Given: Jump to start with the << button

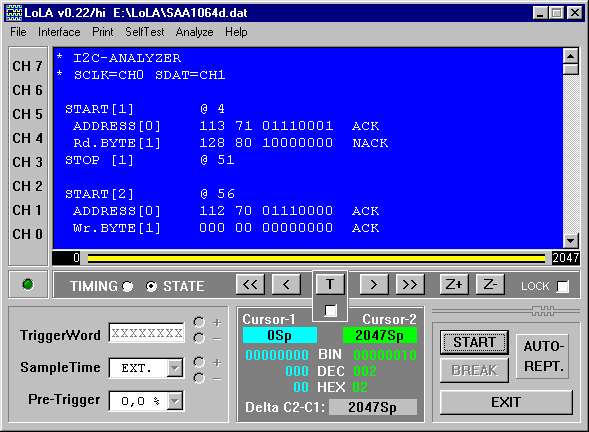Looking at the screenshot, I should click(x=250, y=285).
